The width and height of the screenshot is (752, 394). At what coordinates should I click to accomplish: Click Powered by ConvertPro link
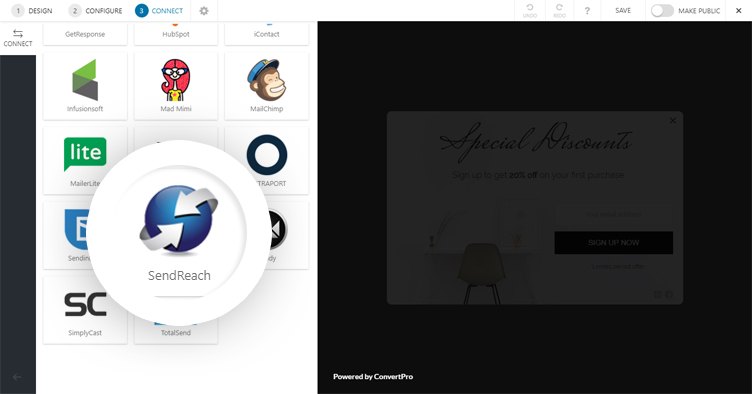point(373,377)
